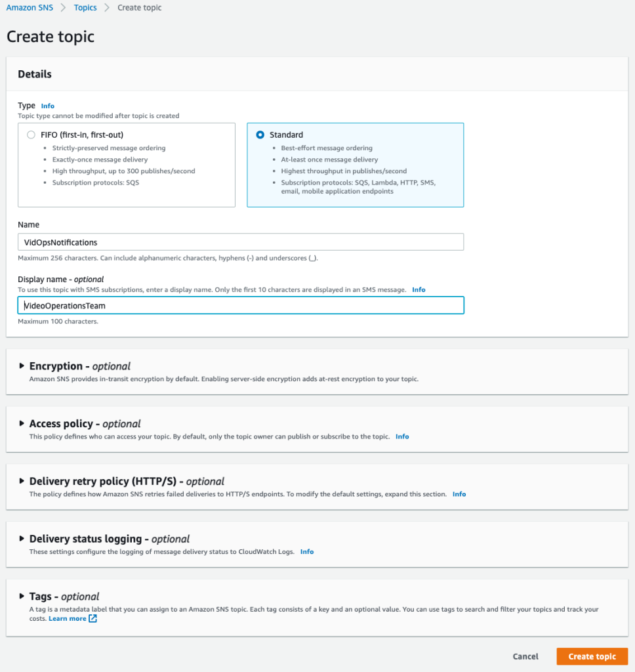Image resolution: width=635 pixels, height=672 pixels.
Task: Click the Info icon next to Type
Action: 47,106
